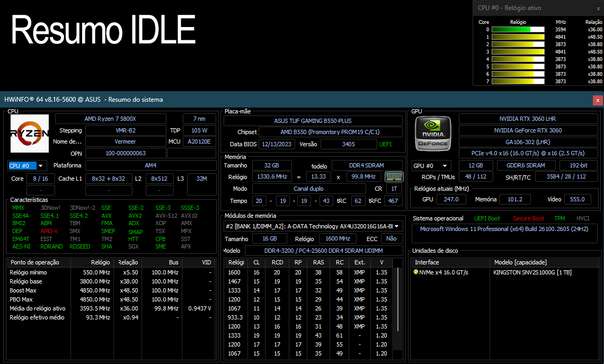Click the red AMD-V feature flag
Screen dimensions: 604x364
point(49,231)
